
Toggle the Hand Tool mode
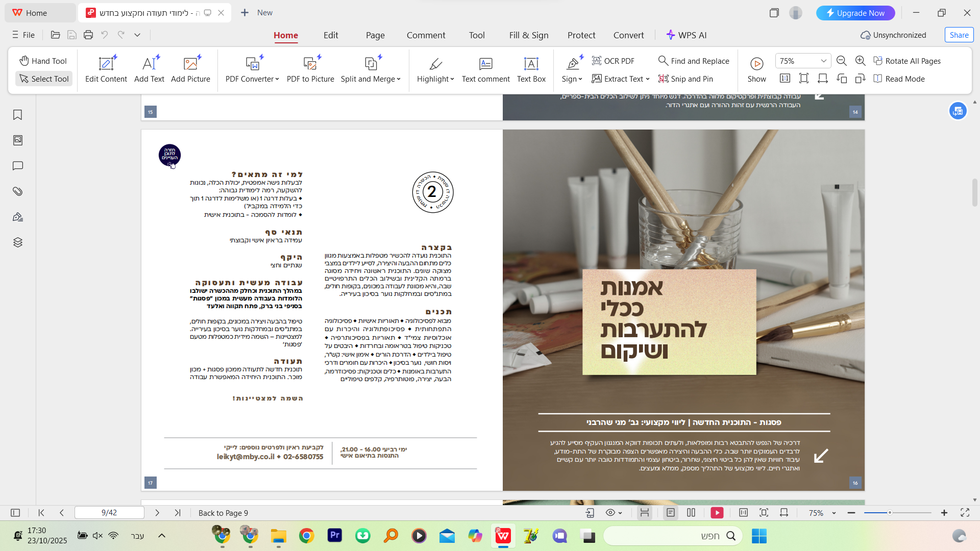[43, 61]
